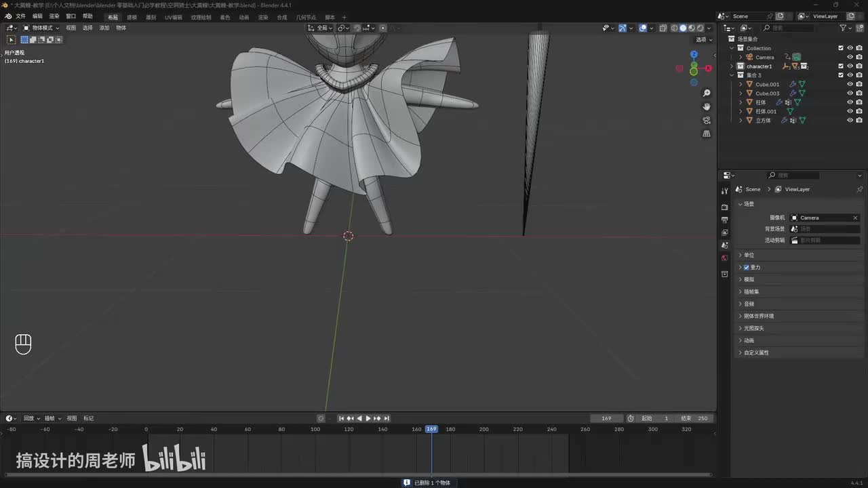The image size is (868, 488).
Task: Disable render for 立方体 camera icon
Action: (859, 120)
